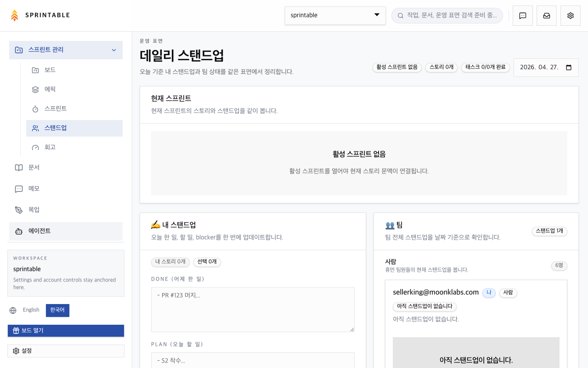
Task: Click the 활성 스프린트 없음 empty-state heading
Action: pyautogui.click(x=359, y=154)
